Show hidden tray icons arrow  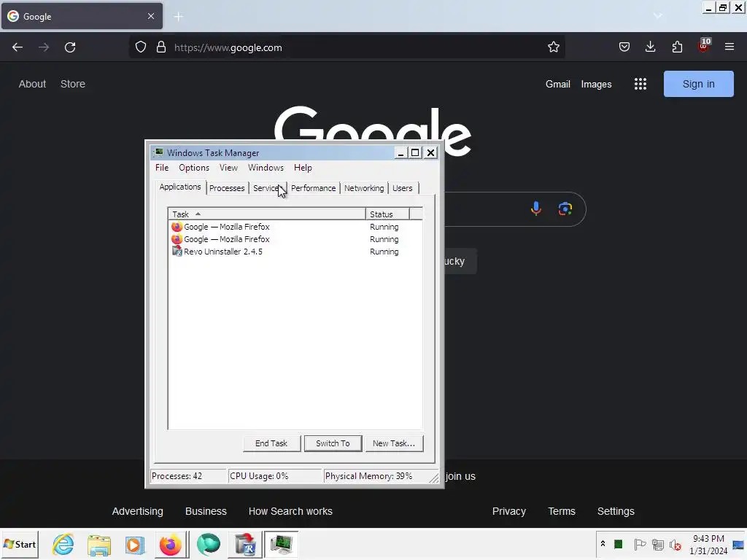tap(603, 544)
